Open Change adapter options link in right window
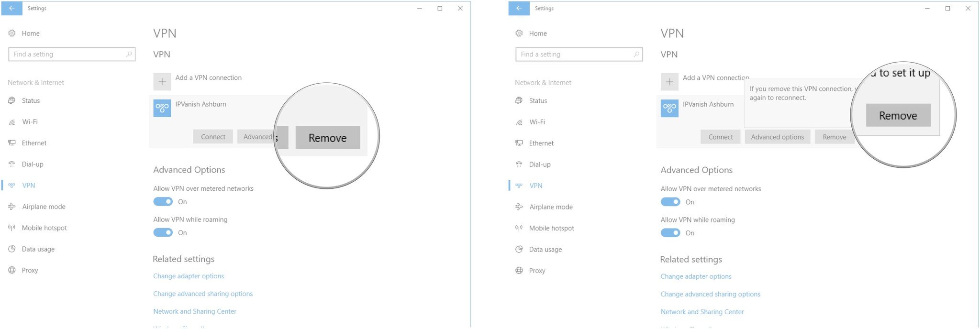 pos(696,276)
